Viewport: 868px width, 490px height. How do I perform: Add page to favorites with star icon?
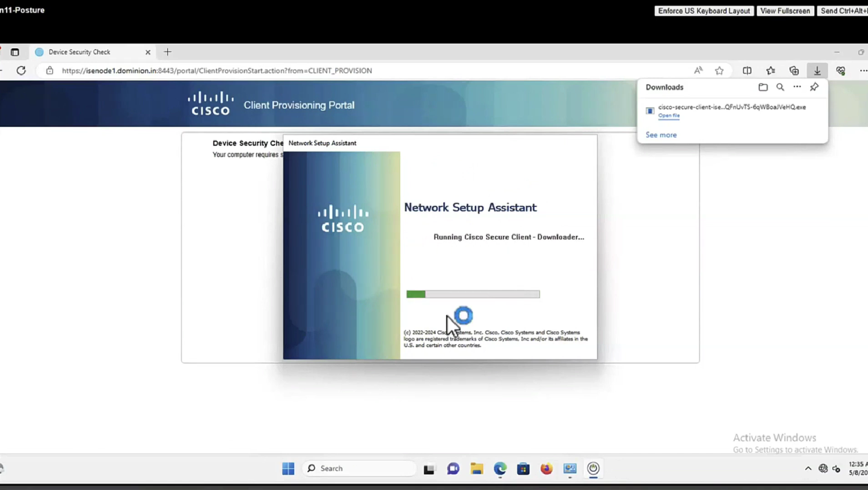(719, 71)
